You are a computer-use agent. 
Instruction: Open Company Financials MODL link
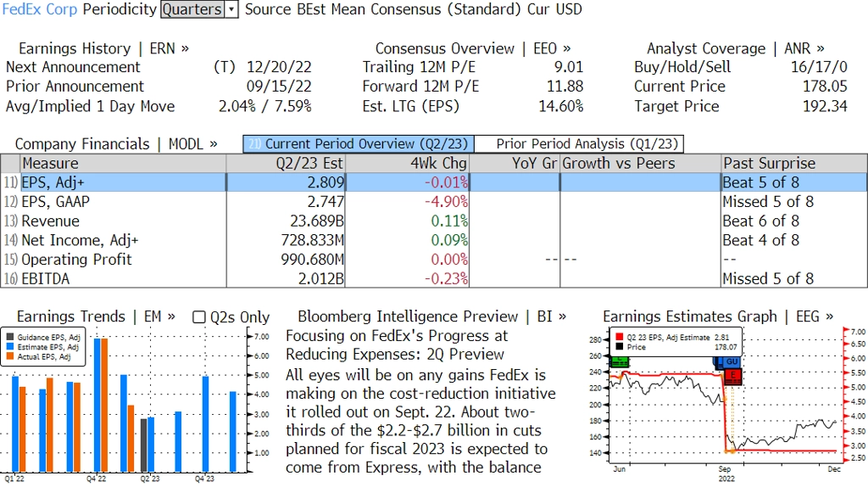[115, 144]
